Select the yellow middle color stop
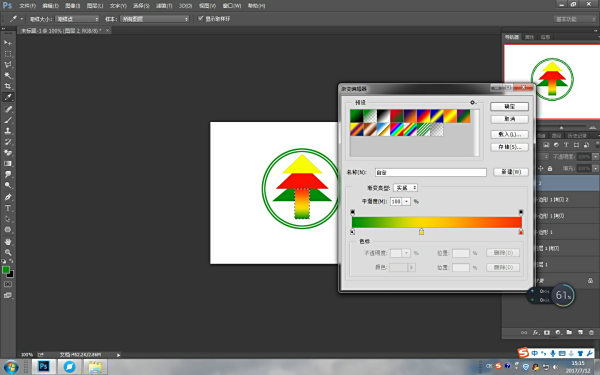This screenshot has width=600, height=375. tap(421, 232)
